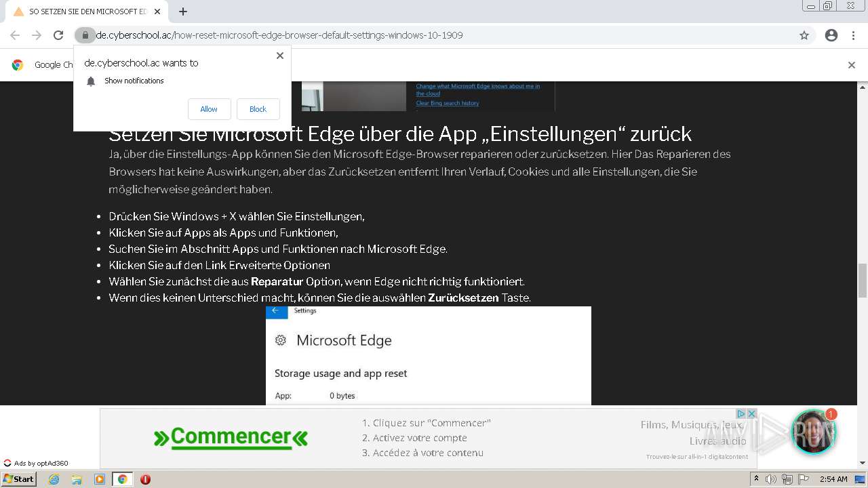Click the Action Center flag icon
Screen dimensions: 868x488
point(802,479)
